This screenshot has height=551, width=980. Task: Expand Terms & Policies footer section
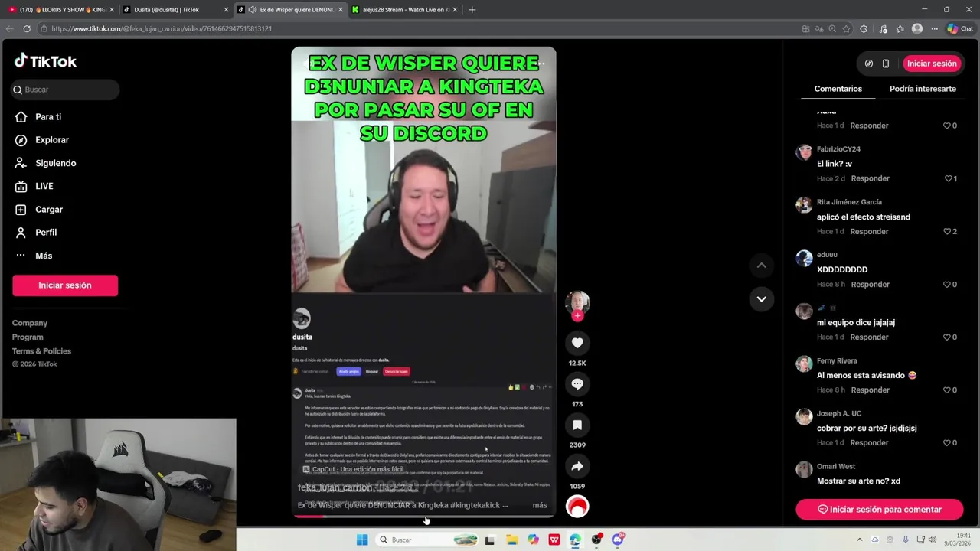pyautogui.click(x=41, y=351)
